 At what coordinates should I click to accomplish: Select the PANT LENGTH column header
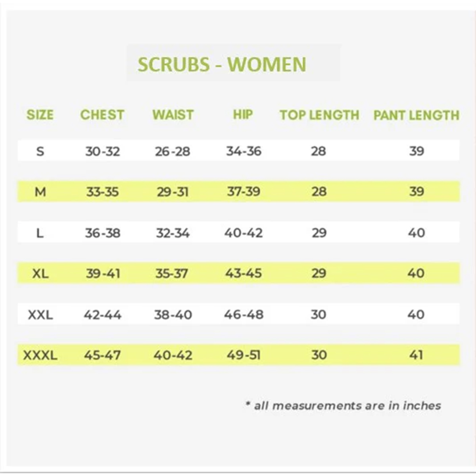pos(416,115)
